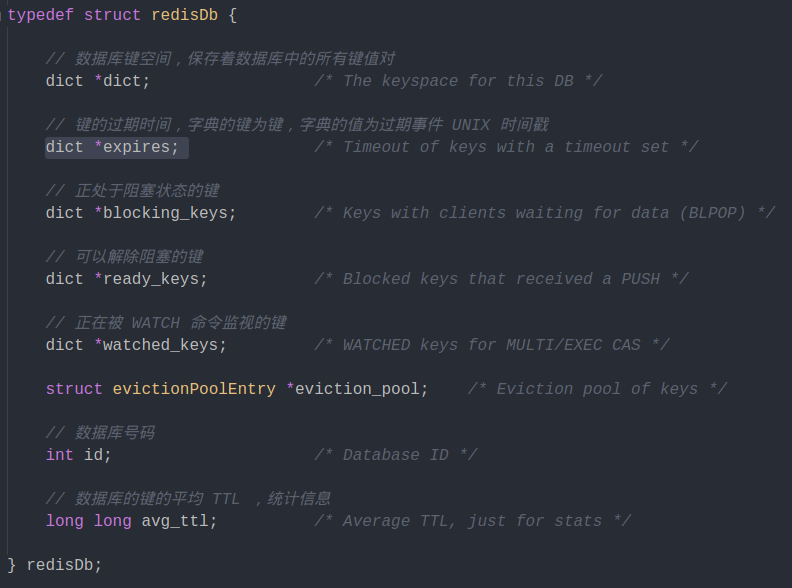The image size is (792, 588).
Task: Click the avg_ttl field name
Action: coord(175,521)
